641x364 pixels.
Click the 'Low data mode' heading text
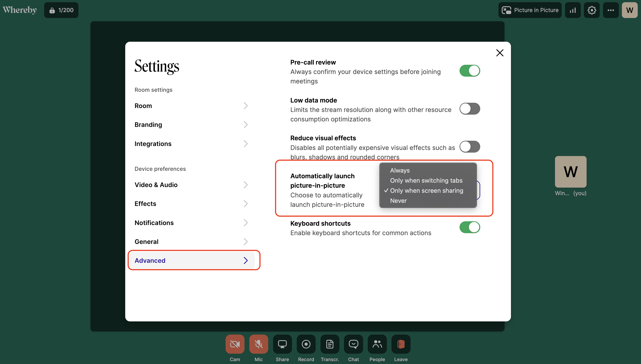point(314,100)
